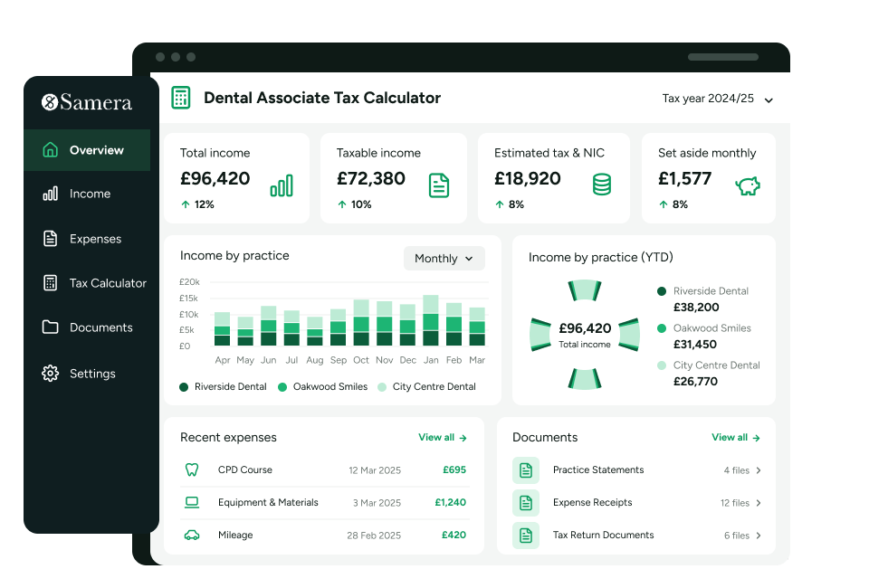Screen dimensions: 869x588
Task: Expand Practice Statements with its chevron
Action: coord(759,470)
